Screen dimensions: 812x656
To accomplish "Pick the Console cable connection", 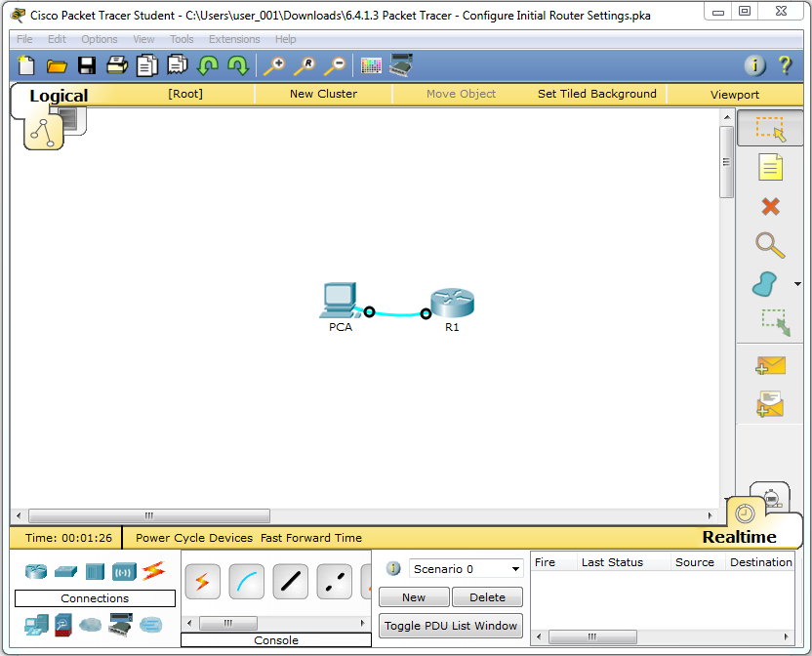I will 247,582.
